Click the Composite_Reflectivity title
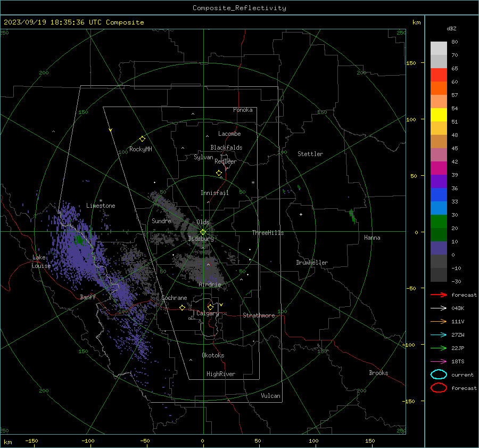 pos(240,8)
